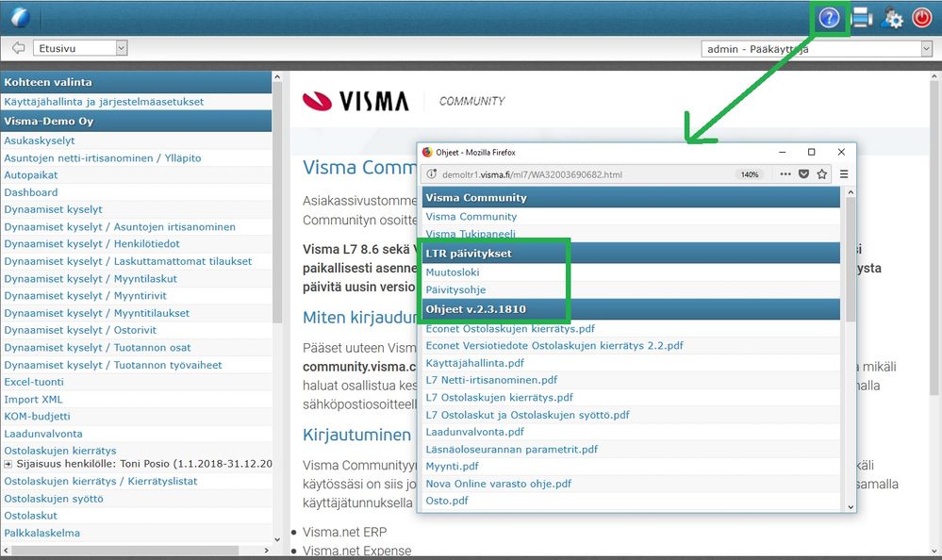This screenshot has height=560, width=942.
Task: Bookmark page with the star icon
Action: [822, 174]
